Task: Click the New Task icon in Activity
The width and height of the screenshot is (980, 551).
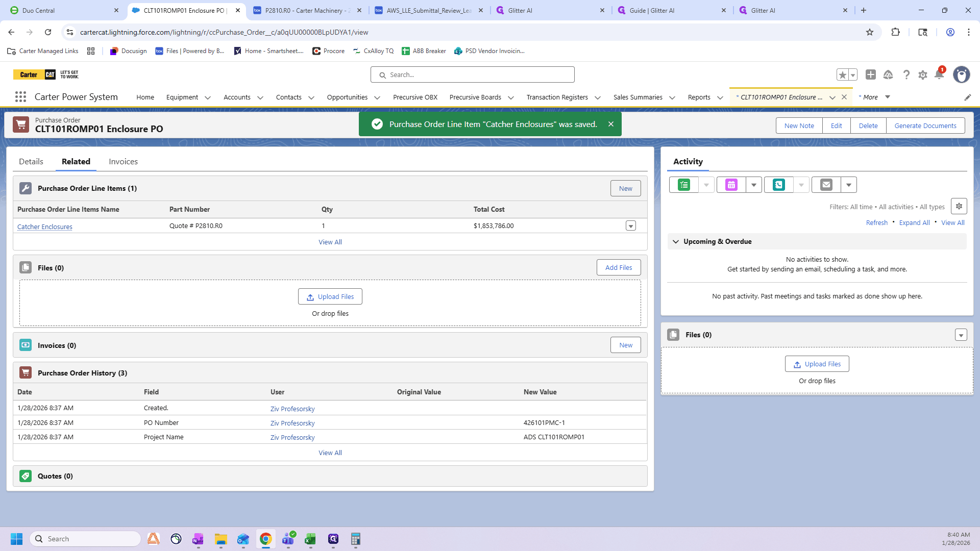Action: coord(684,185)
